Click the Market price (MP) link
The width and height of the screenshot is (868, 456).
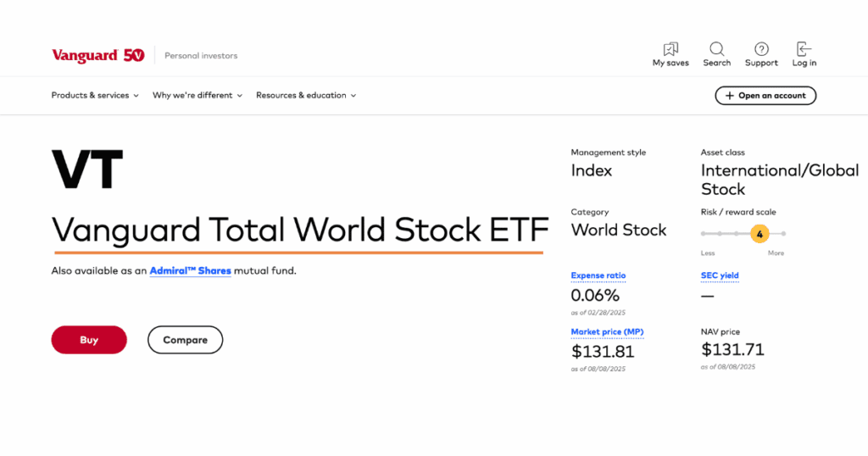607,332
